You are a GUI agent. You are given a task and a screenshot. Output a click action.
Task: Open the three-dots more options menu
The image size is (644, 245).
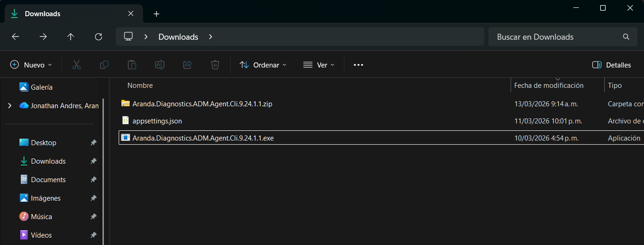coord(358,65)
